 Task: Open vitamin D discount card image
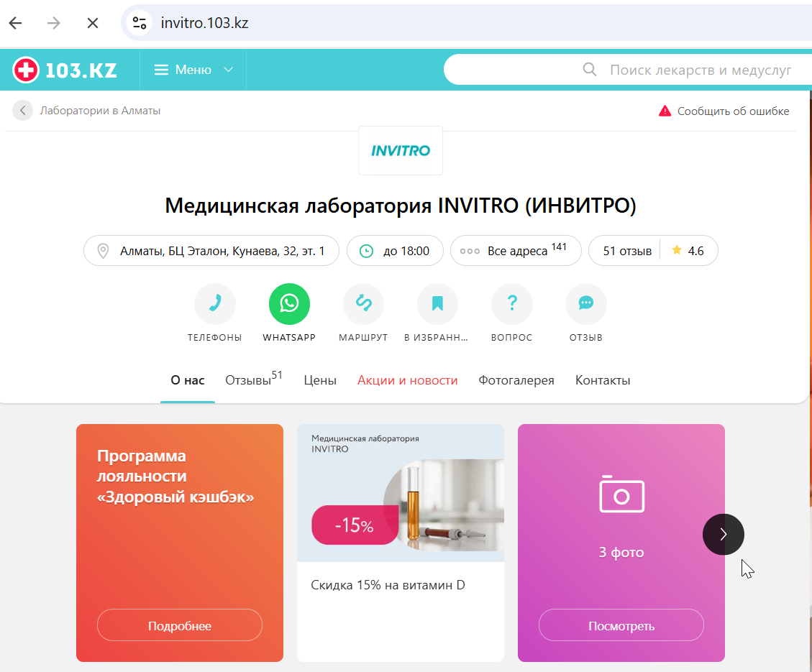(x=401, y=493)
